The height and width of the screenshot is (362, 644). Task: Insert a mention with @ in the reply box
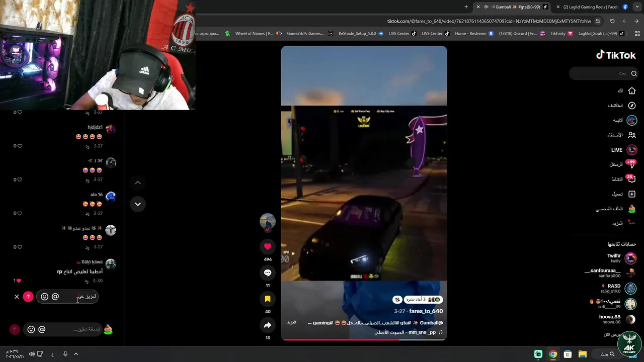click(55, 297)
